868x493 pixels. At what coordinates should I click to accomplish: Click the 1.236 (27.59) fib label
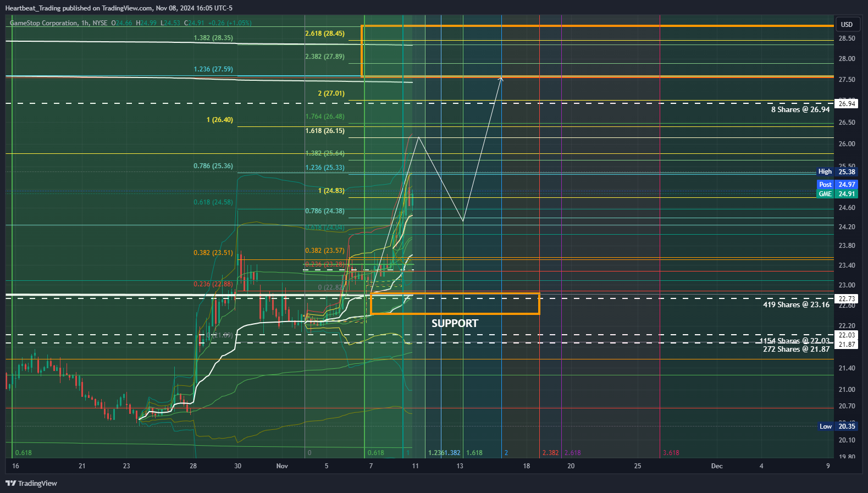click(213, 69)
